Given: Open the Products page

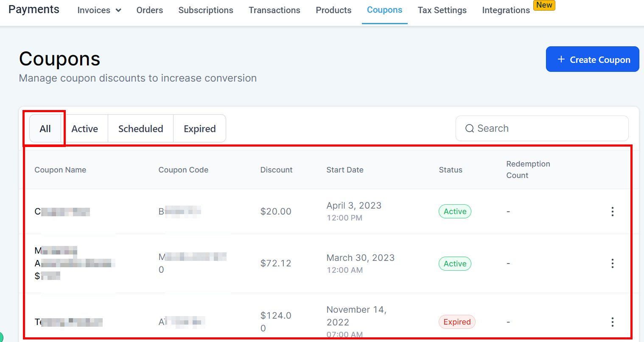Looking at the screenshot, I should click(x=333, y=10).
